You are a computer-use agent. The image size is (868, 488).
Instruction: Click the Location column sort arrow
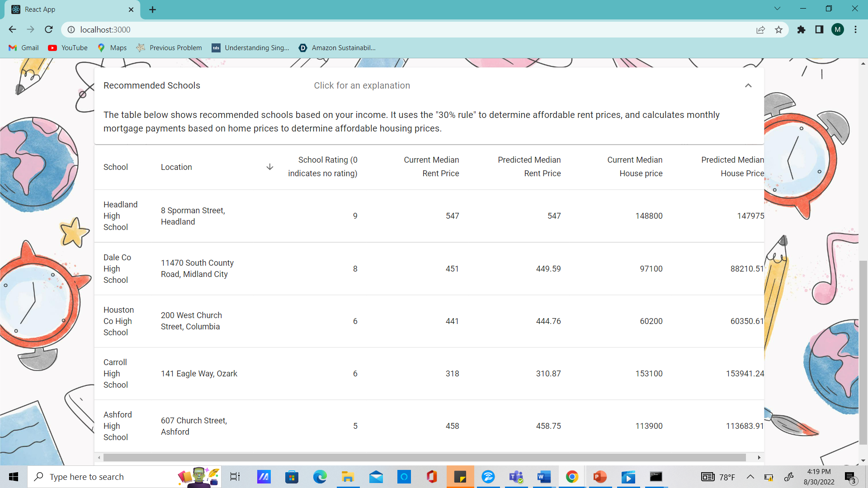pyautogui.click(x=270, y=167)
